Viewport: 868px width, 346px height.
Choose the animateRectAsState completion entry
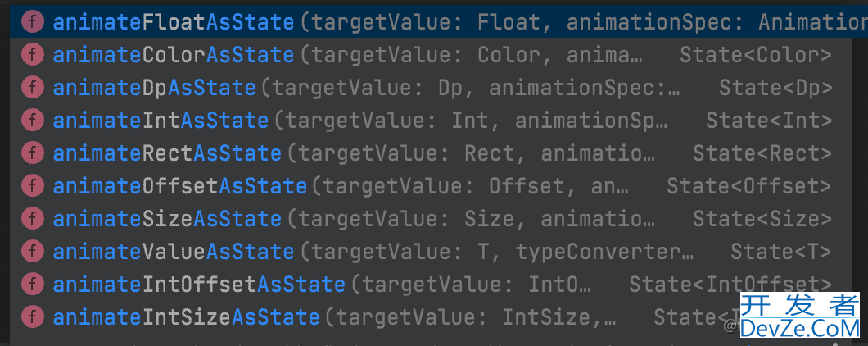167,153
